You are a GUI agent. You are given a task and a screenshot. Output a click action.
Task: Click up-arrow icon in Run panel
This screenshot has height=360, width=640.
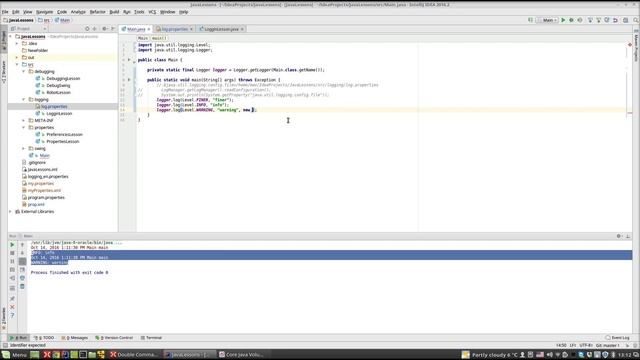point(22,245)
